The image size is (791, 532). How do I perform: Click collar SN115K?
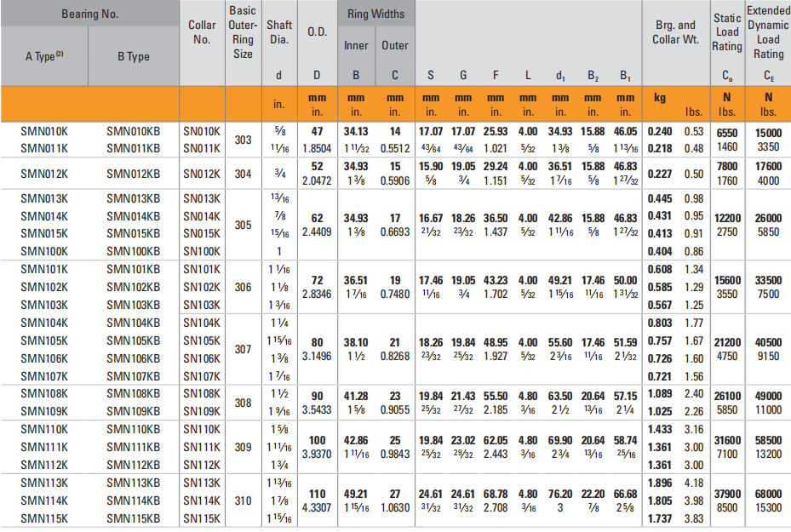point(202,518)
